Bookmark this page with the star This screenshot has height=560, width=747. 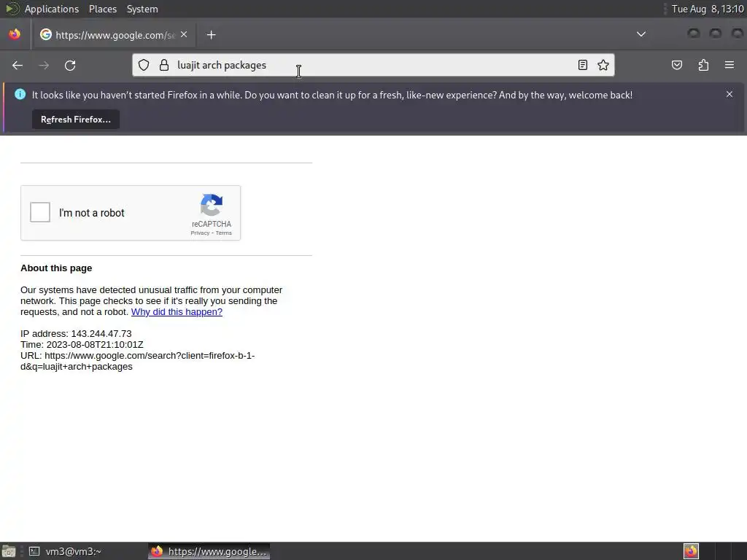click(603, 65)
